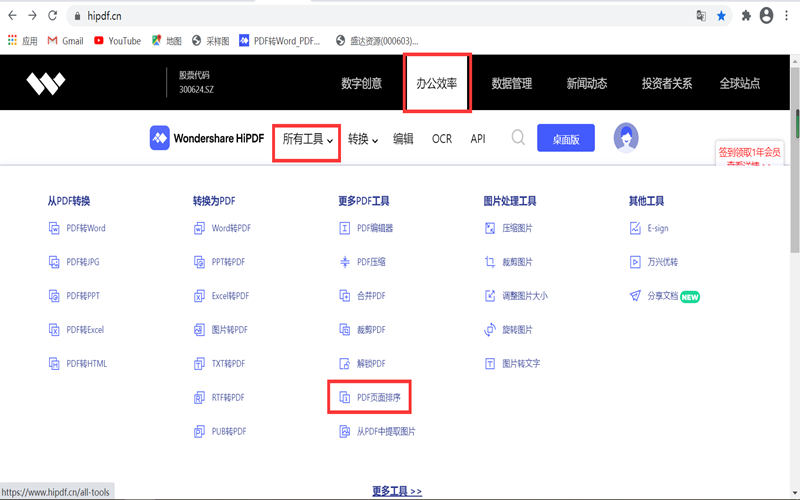Open the Chrome extensions puzzle icon

click(x=744, y=16)
